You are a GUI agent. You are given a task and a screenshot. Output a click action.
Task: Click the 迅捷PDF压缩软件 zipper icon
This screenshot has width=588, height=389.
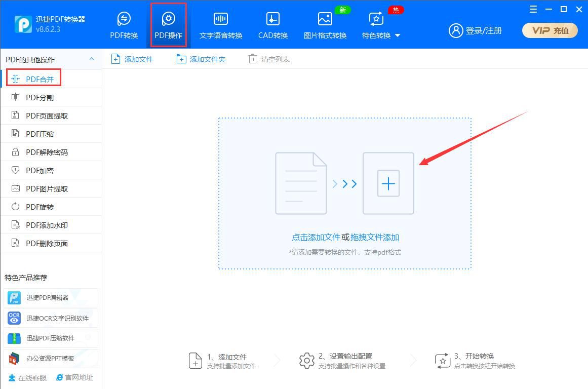pyautogui.click(x=14, y=338)
